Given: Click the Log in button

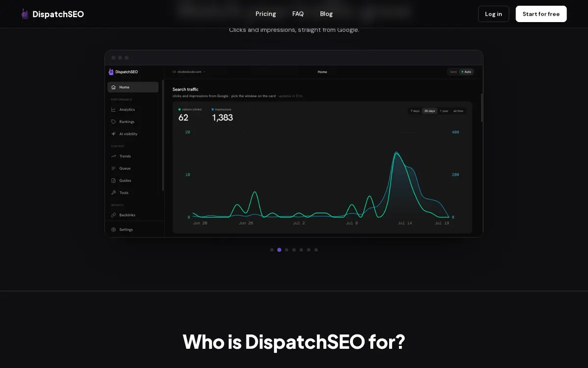Looking at the screenshot, I should [x=493, y=14].
